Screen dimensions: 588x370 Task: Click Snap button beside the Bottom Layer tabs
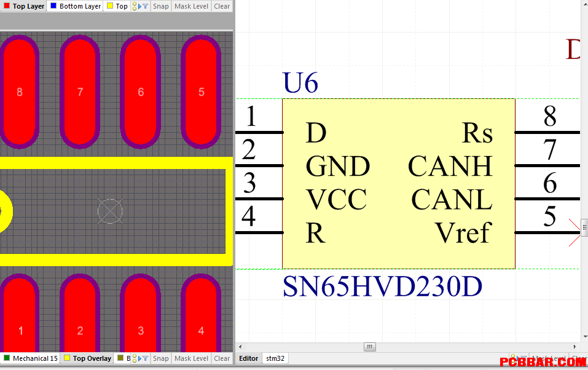click(x=160, y=6)
